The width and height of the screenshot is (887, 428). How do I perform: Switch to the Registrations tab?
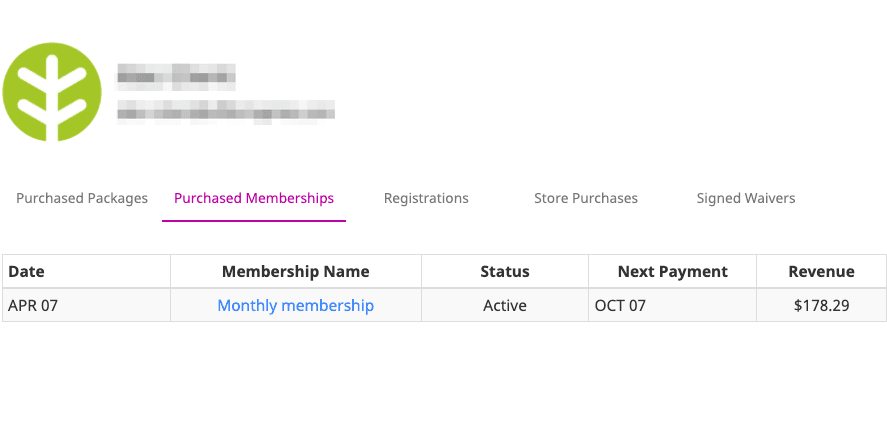click(426, 198)
